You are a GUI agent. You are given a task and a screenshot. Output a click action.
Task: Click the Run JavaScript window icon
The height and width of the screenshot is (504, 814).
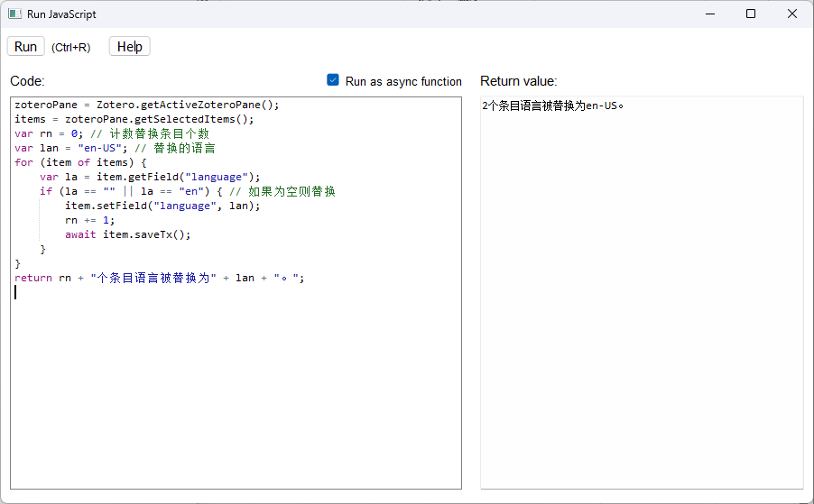(15, 14)
